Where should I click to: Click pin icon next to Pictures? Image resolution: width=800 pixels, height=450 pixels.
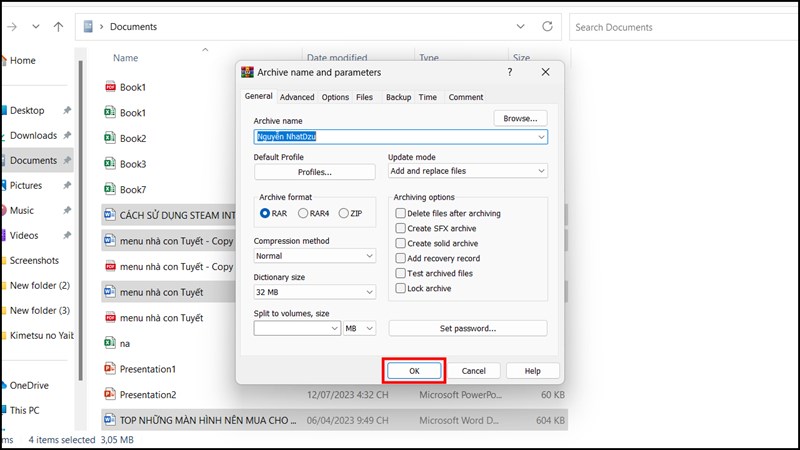tap(67, 185)
